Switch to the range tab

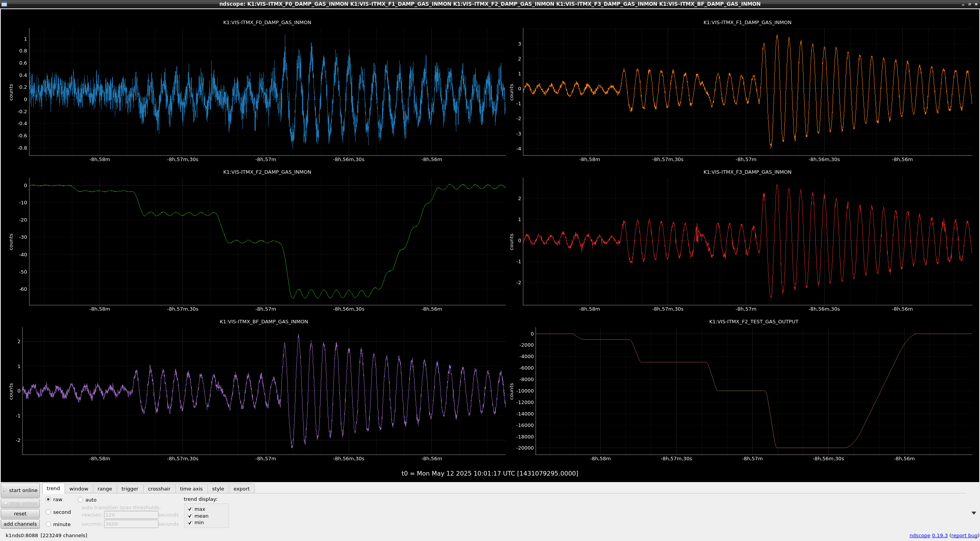pyautogui.click(x=105, y=489)
